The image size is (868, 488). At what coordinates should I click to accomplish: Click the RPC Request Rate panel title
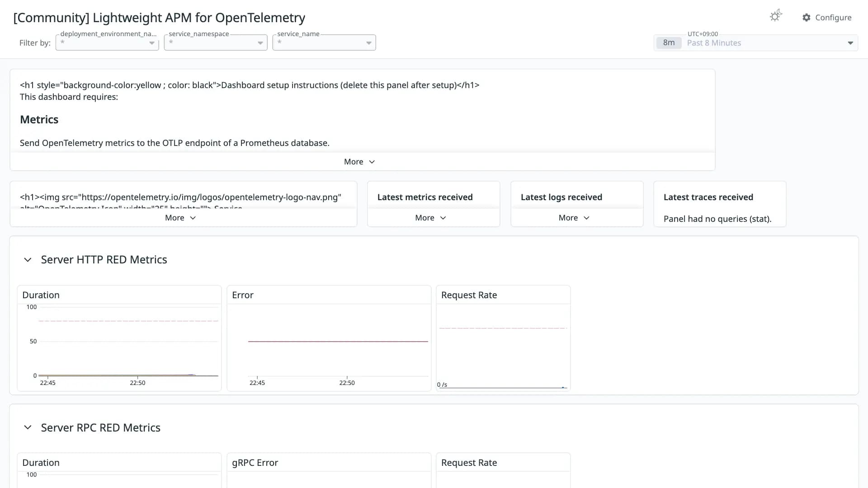[469, 463]
